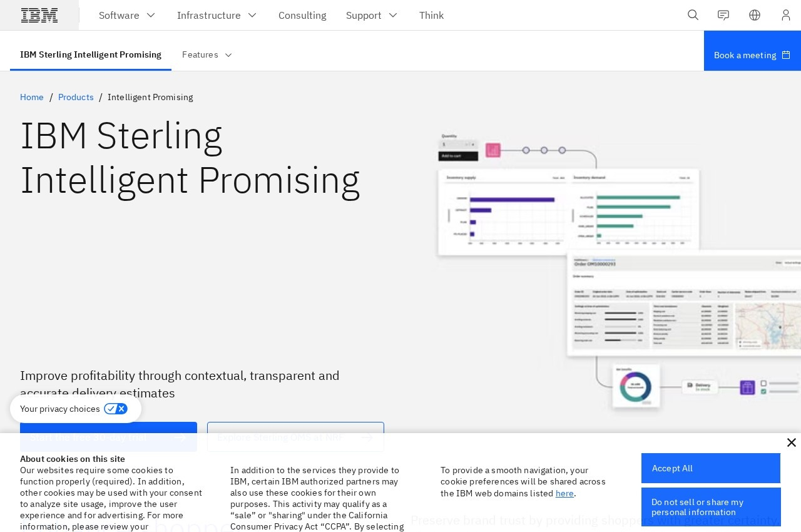Click the IBM logo
The image size is (801, 532).
[39, 15]
